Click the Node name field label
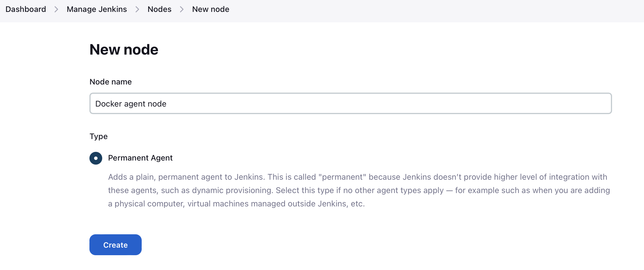Image resolution: width=644 pixels, height=270 pixels. click(x=110, y=82)
